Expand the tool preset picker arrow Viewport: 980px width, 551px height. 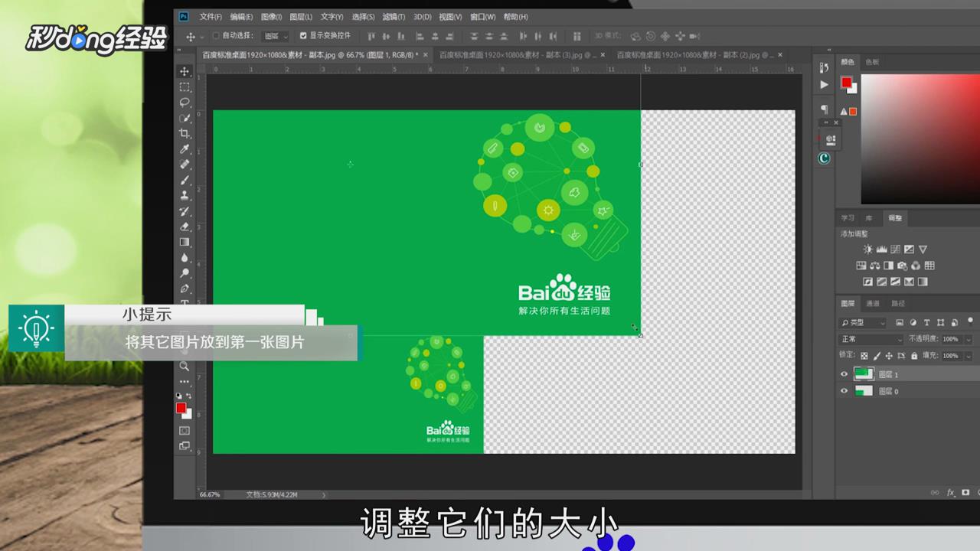tap(202, 37)
